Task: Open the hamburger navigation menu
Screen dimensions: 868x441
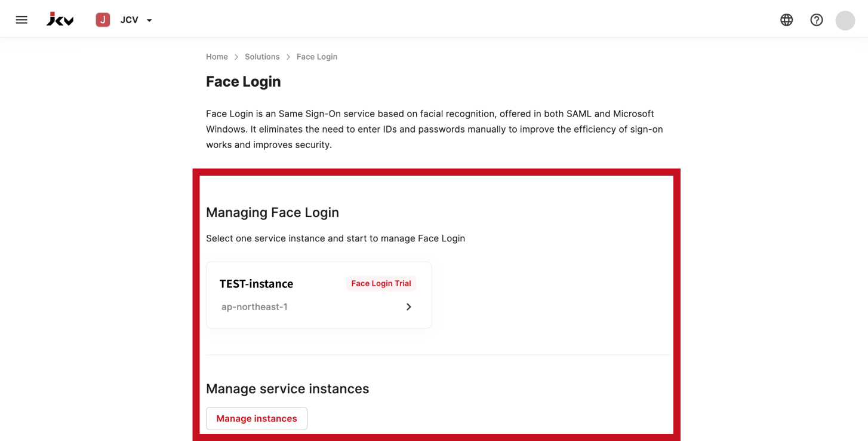Action: pyautogui.click(x=21, y=20)
